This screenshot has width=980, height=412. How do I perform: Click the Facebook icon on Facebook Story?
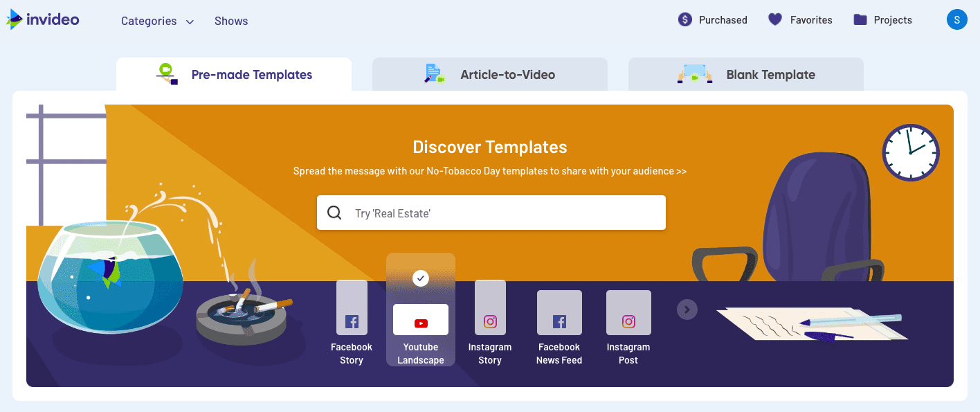[x=352, y=321]
